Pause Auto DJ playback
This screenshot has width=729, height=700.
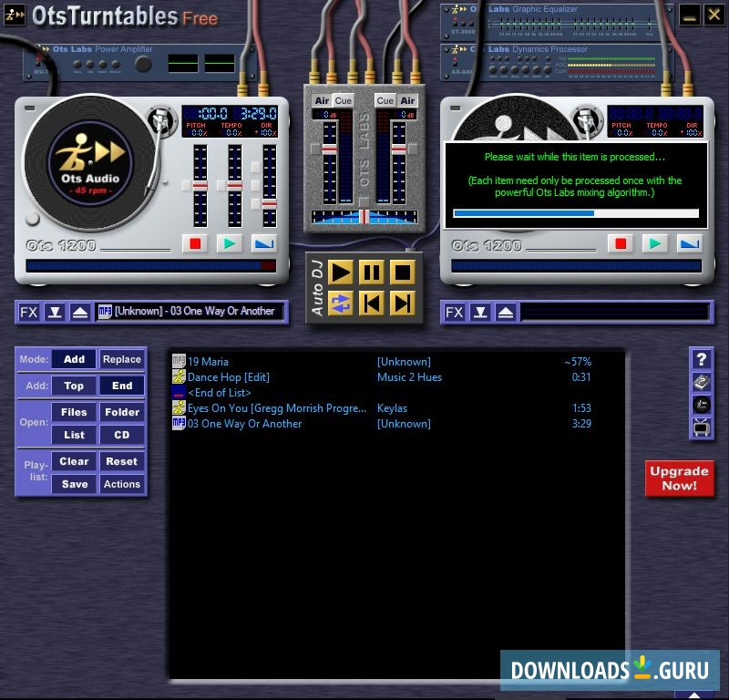(371, 273)
